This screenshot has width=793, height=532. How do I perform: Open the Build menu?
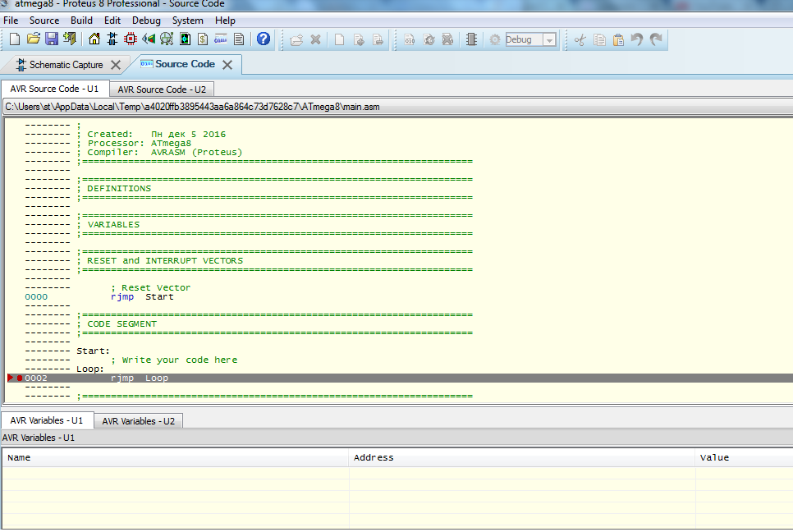coord(81,21)
